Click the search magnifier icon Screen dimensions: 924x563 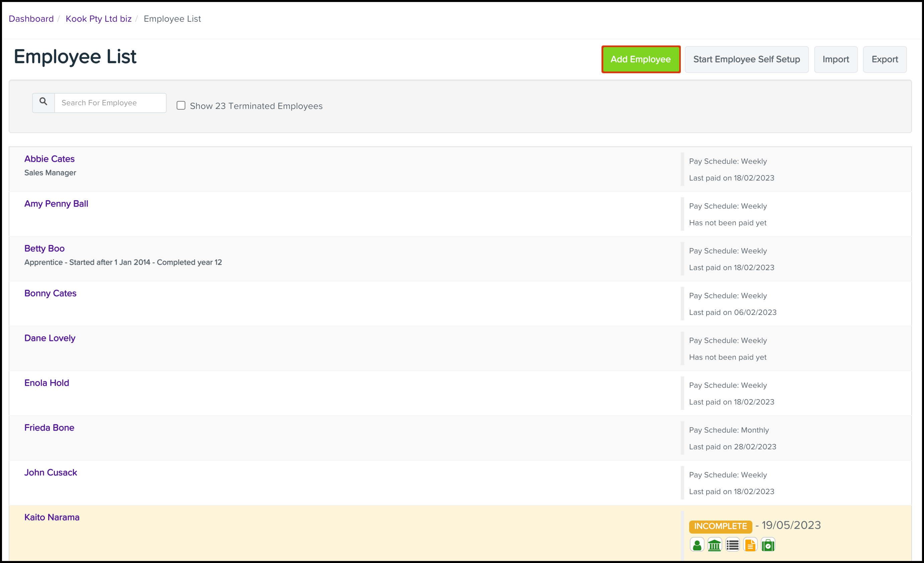(43, 102)
